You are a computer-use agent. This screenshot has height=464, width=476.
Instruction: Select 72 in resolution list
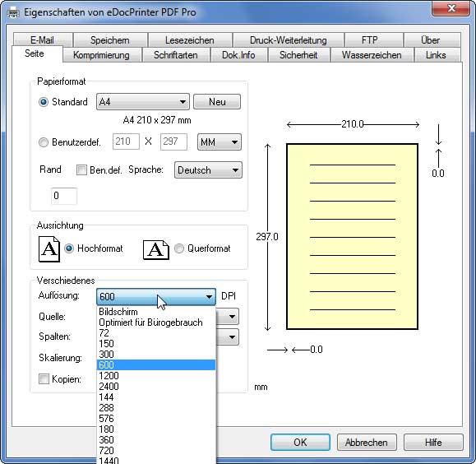pyautogui.click(x=156, y=333)
